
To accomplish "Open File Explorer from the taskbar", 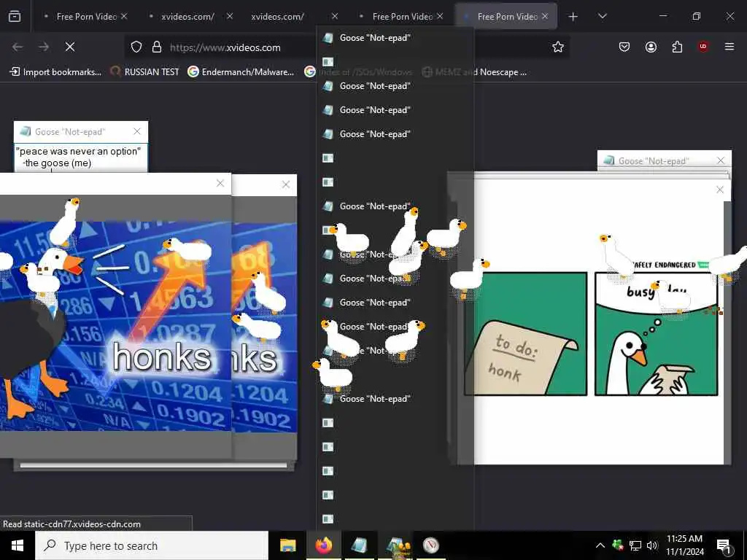I will point(287,545).
